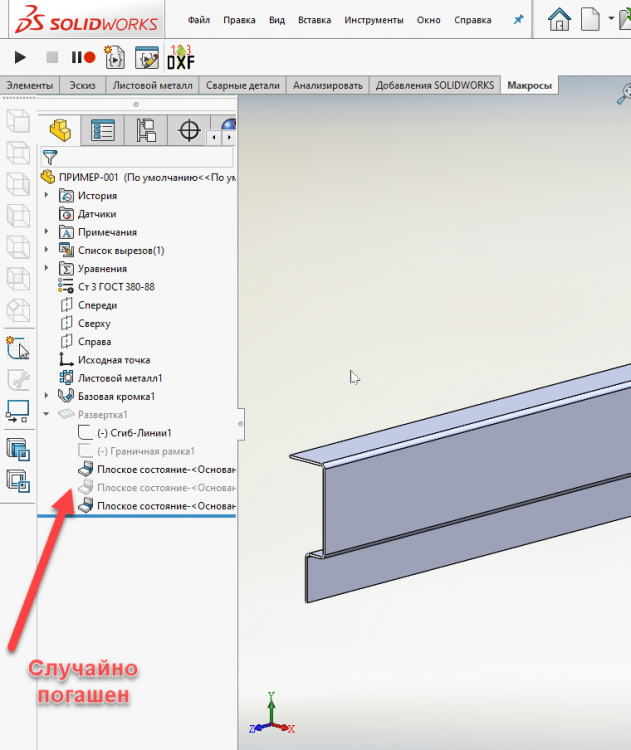
Task: Click the upper stacked windows sidebar icon
Action: [x=18, y=450]
